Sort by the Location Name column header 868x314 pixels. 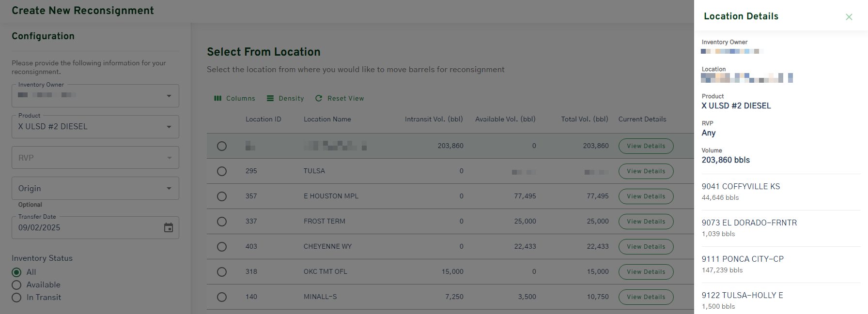pyautogui.click(x=327, y=120)
